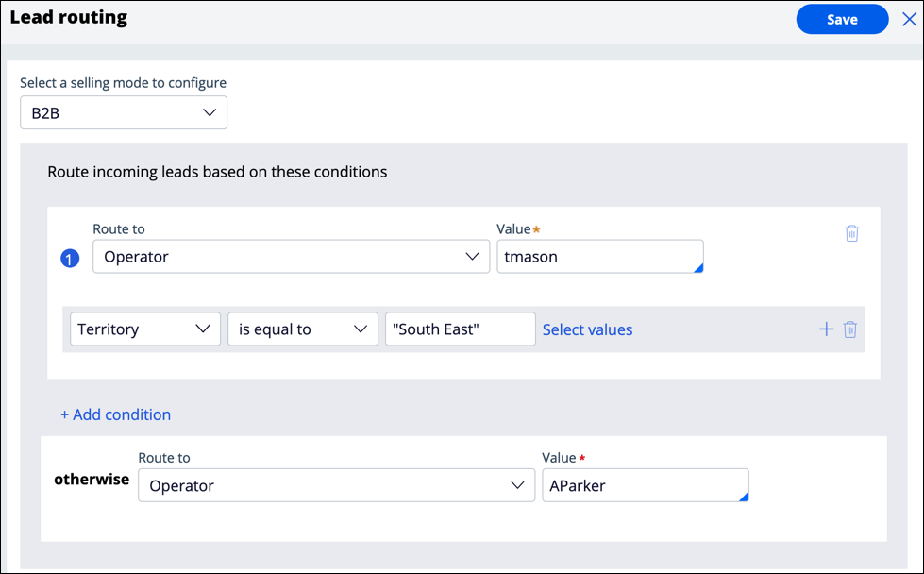
Task: Click the "South East" value field
Action: 460,329
